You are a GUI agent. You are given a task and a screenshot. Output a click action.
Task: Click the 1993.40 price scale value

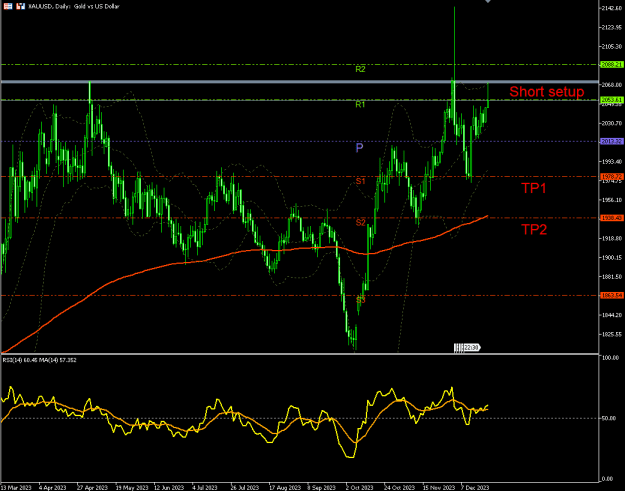tap(613, 162)
